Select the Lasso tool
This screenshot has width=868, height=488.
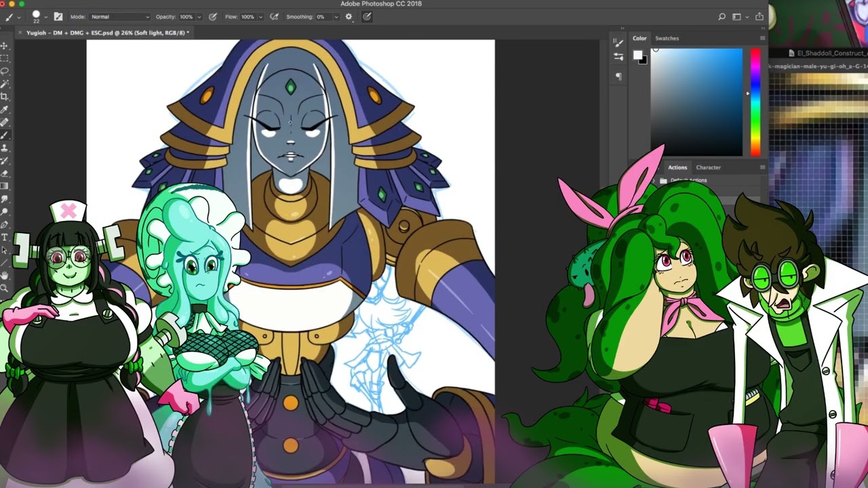4,71
